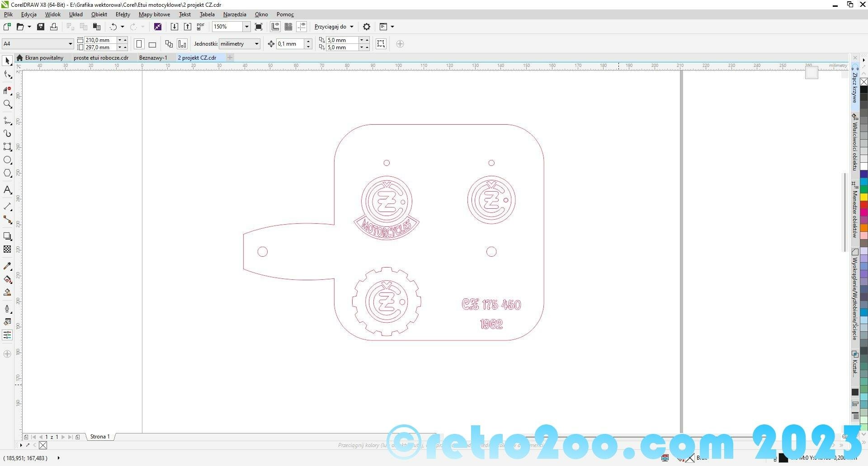Screen dimensions: 868x466
Task: Click the Publish to PDF icon
Action: click(201, 27)
